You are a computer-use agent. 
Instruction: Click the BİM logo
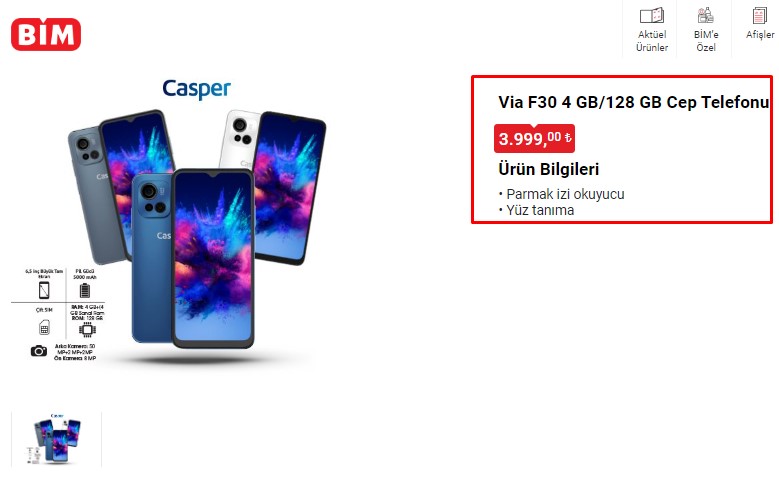[46, 34]
